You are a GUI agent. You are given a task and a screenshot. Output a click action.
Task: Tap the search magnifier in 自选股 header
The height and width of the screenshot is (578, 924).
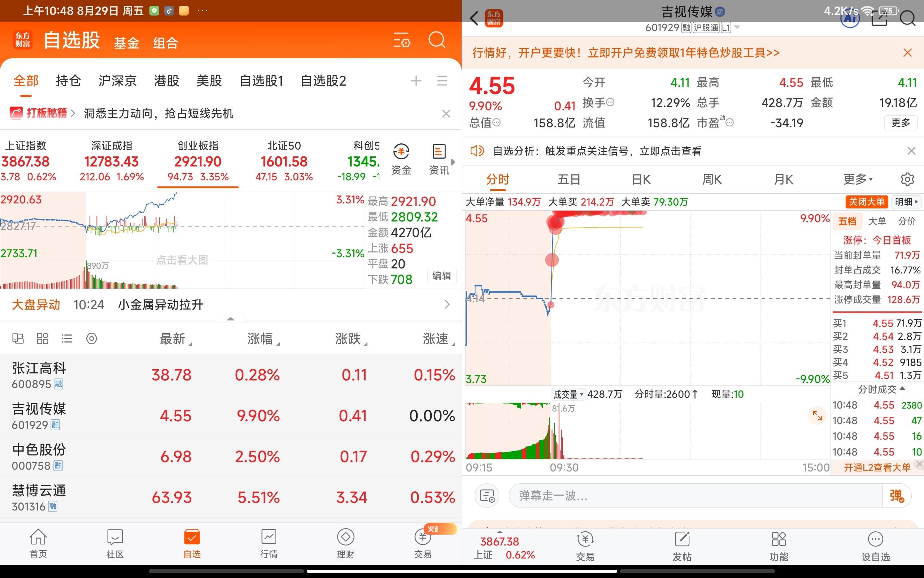[x=437, y=40]
